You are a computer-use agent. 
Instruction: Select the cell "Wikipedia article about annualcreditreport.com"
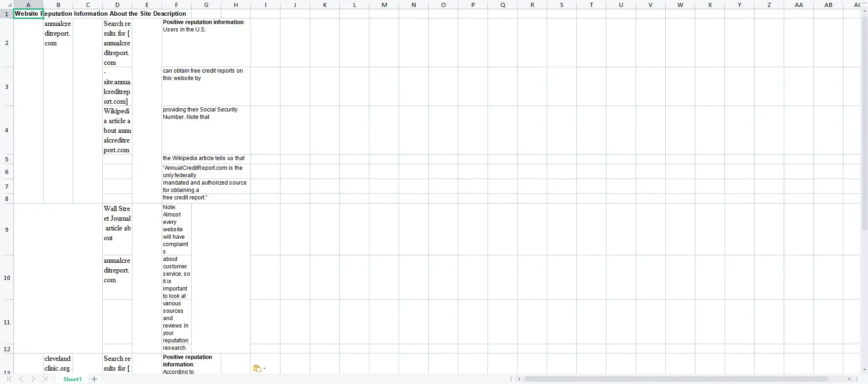(117, 130)
